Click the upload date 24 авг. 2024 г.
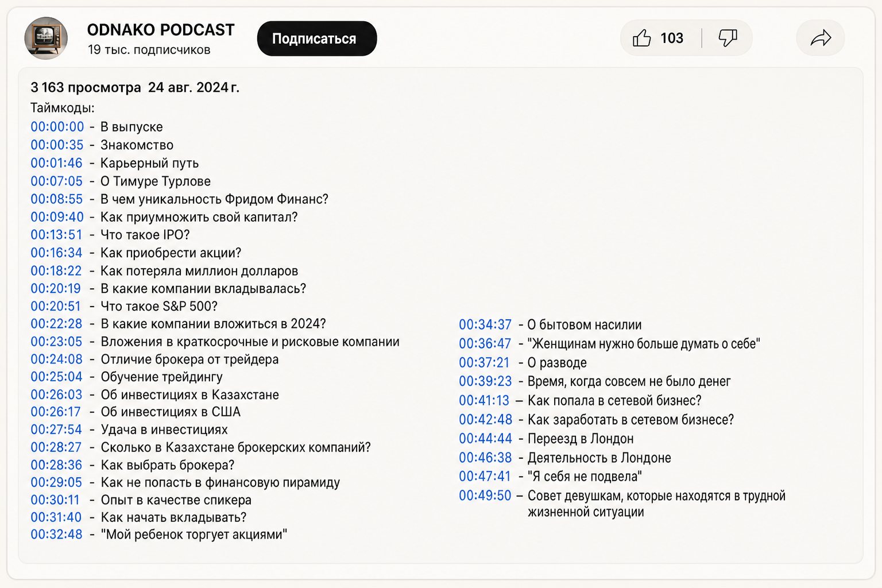882x588 pixels. coord(194,87)
